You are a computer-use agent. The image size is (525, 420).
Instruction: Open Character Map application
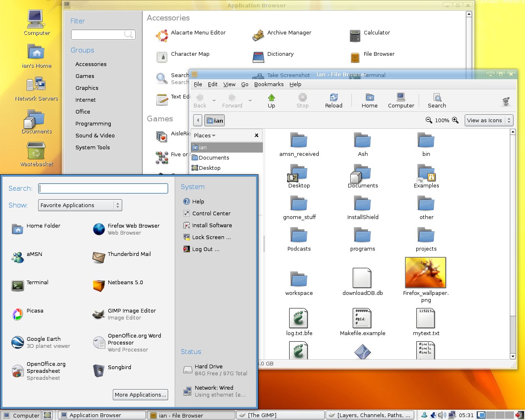point(162,57)
